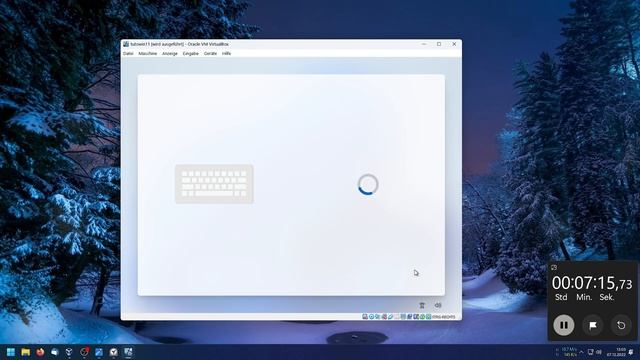Click the 00:07:15 stopwatch time display
This screenshot has width=640, height=360.
coord(592,283)
